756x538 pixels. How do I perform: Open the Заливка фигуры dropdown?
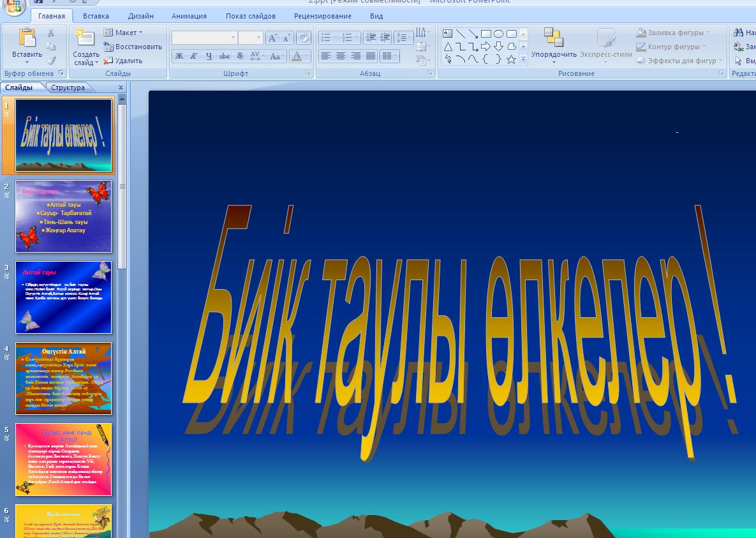(x=672, y=33)
